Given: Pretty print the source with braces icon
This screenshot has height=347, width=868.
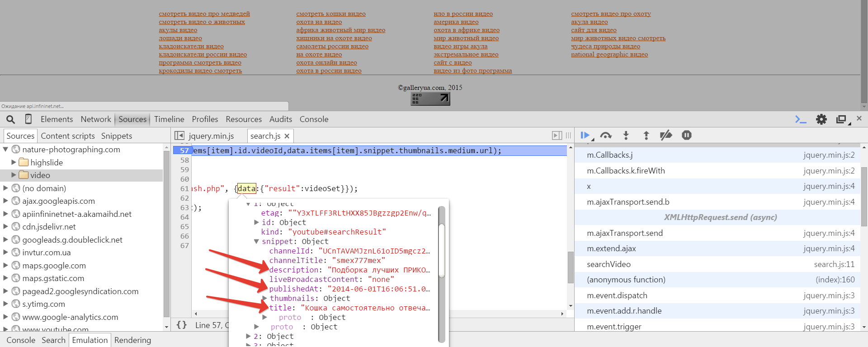Looking at the screenshot, I should (182, 325).
